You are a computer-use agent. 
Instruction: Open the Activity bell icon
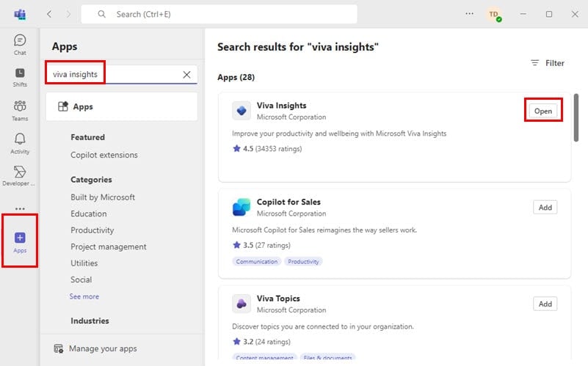(20, 144)
